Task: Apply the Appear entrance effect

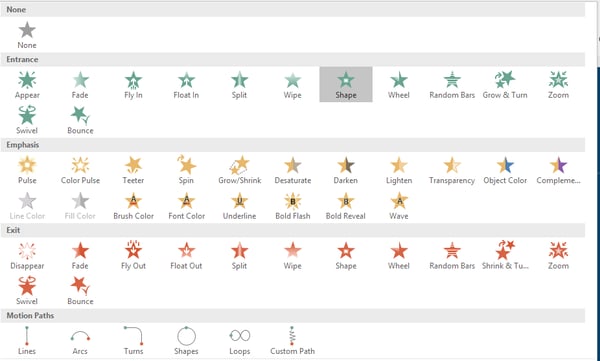Action: (27, 85)
